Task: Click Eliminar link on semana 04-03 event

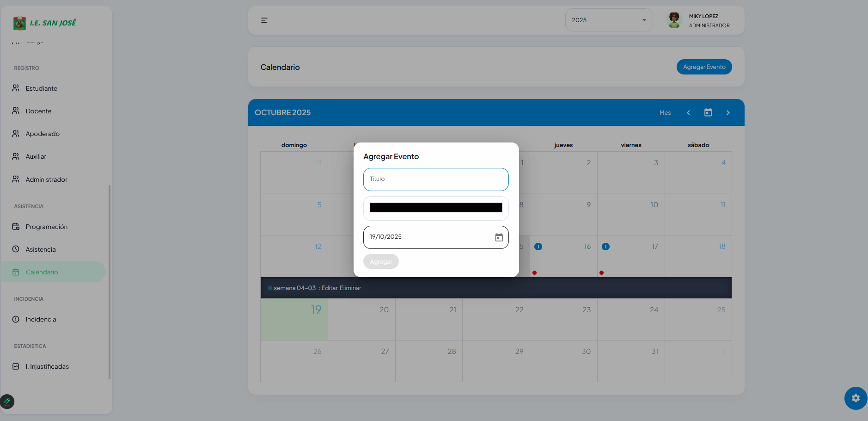Action: pyautogui.click(x=350, y=288)
